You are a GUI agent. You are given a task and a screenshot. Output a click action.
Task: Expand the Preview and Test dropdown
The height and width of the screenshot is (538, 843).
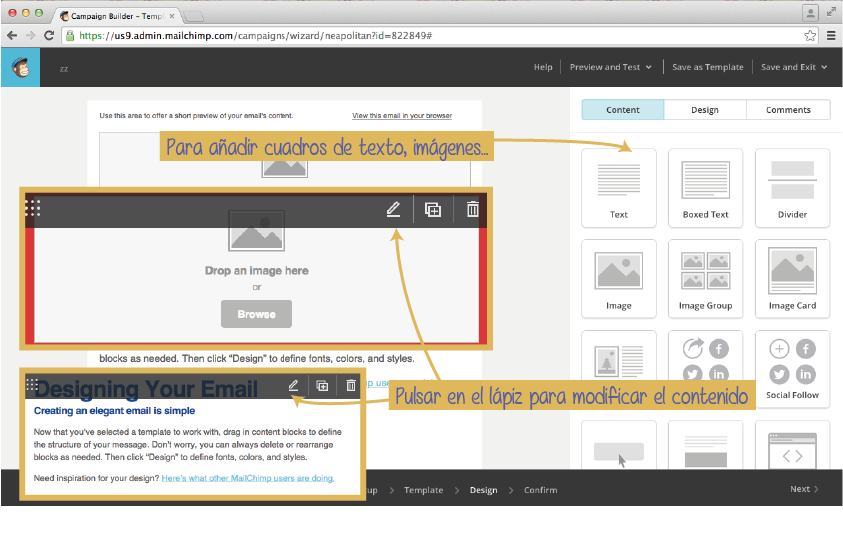point(611,67)
